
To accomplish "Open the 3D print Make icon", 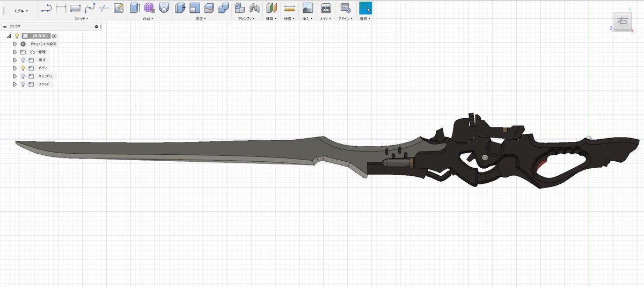I will (325, 8).
